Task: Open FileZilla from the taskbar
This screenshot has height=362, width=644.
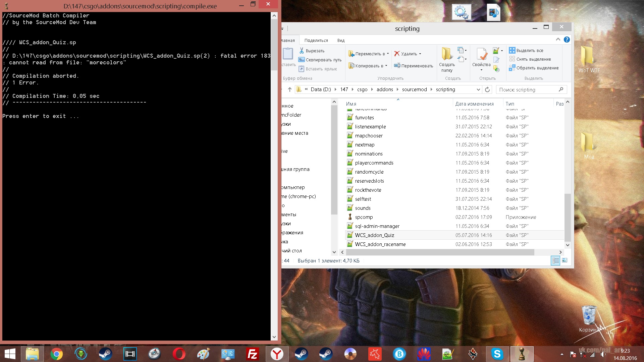Action: click(x=252, y=354)
